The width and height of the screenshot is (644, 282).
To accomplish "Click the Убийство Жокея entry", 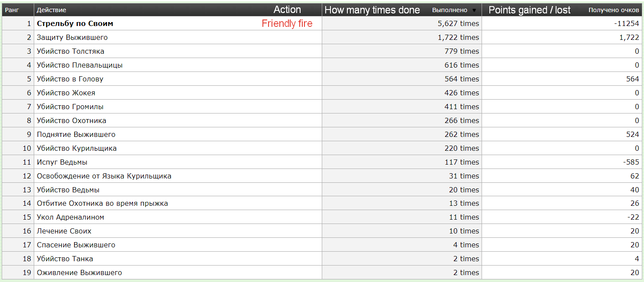I will pos(66,93).
